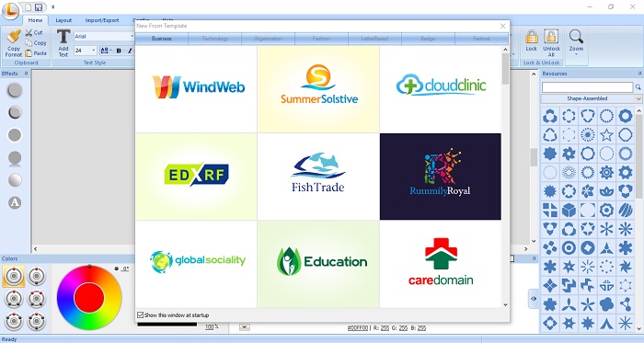Select the 3D cube shape in Resources
This screenshot has height=343, width=644.
(569, 211)
